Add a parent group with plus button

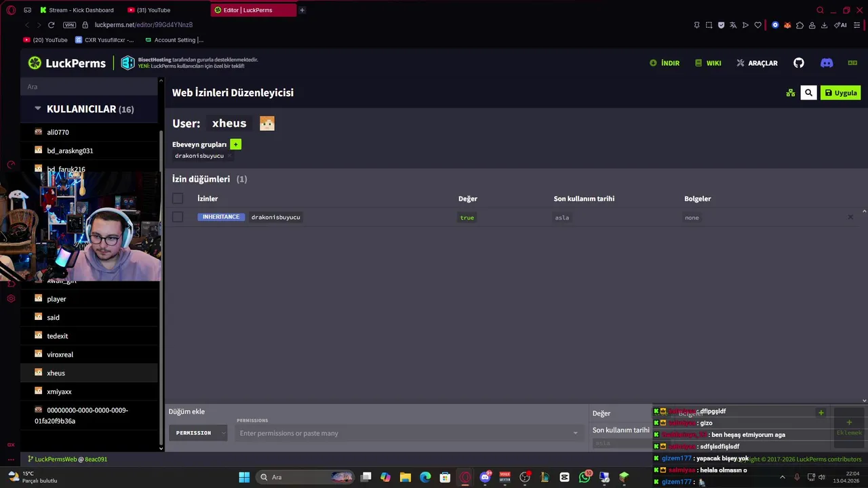pos(235,144)
